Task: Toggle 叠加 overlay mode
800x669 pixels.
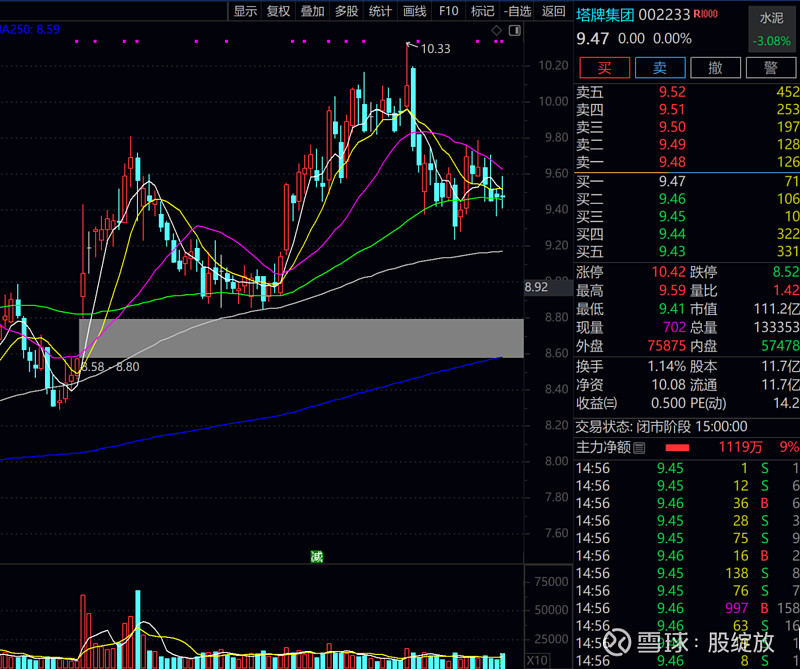Action: [x=312, y=11]
